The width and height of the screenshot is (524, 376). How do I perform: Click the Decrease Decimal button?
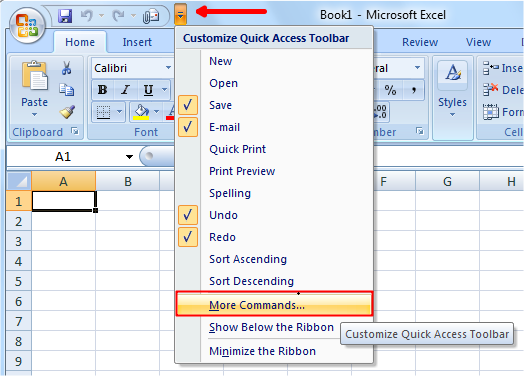tap(381, 112)
